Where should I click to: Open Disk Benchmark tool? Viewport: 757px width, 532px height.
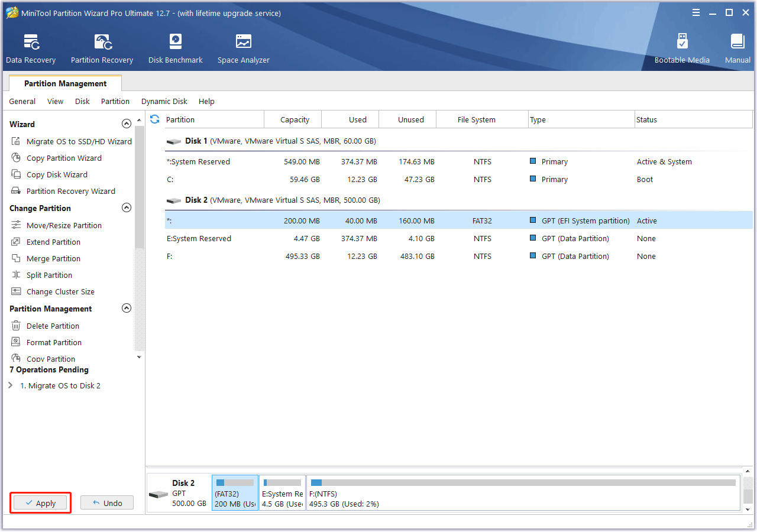click(x=175, y=48)
